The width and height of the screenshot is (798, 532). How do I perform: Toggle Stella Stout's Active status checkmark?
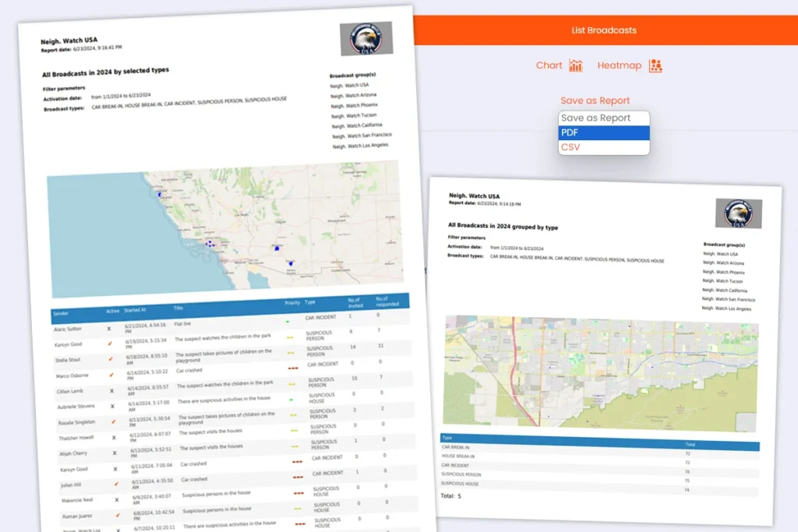click(x=111, y=359)
